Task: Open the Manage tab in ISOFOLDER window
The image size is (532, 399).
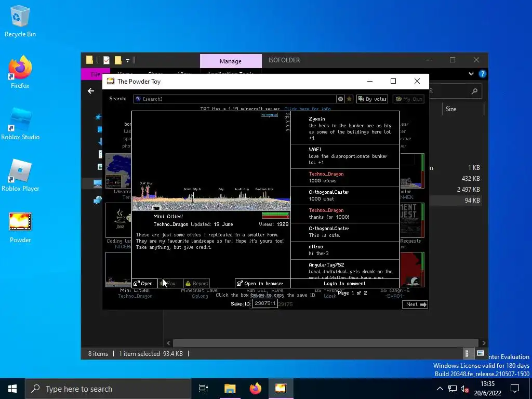Action: [x=231, y=61]
